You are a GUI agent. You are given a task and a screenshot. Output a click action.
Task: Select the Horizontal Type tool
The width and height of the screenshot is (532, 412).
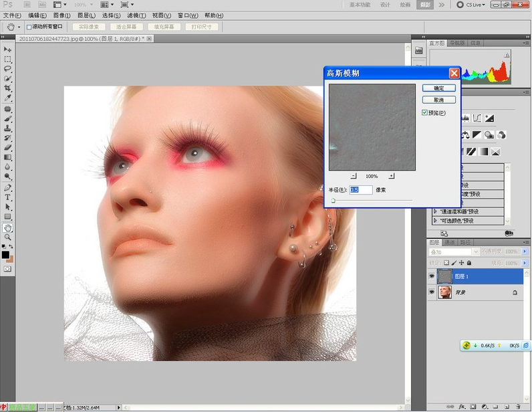[x=7, y=197]
